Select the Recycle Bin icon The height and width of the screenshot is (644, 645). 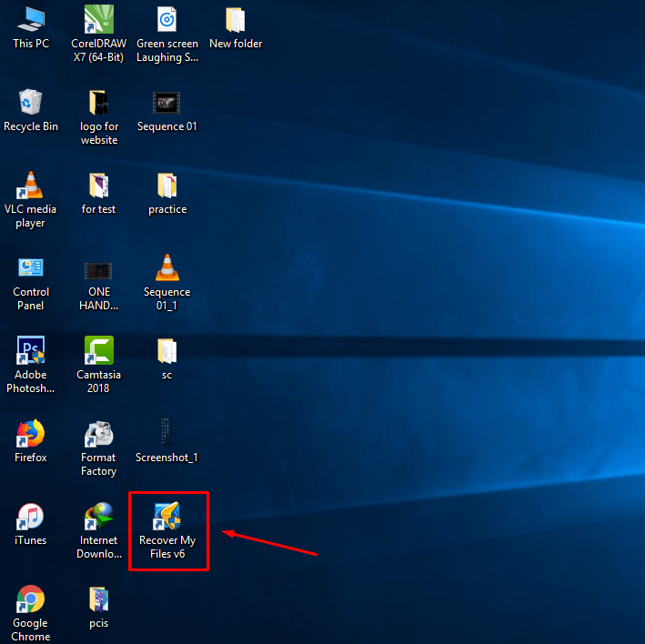[31, 103]
